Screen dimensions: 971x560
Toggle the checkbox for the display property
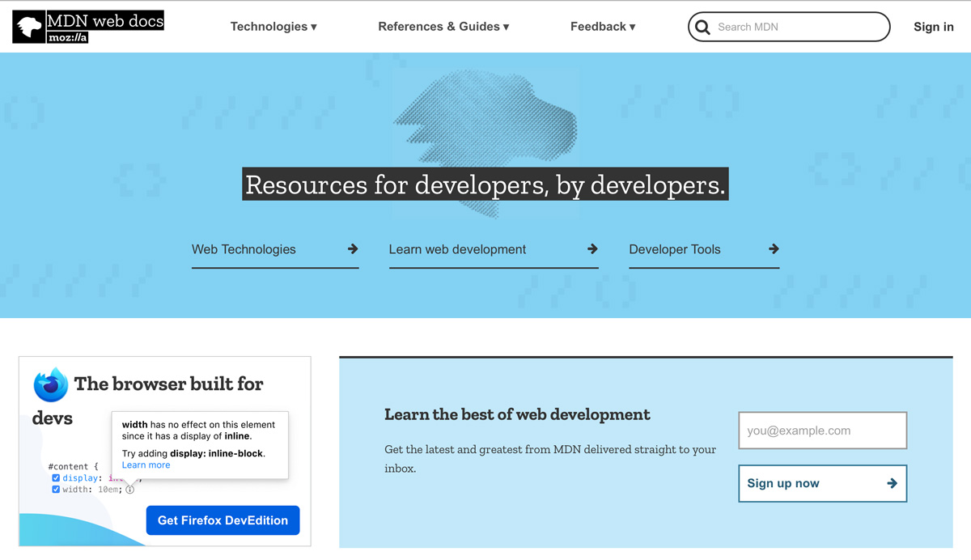55,477
